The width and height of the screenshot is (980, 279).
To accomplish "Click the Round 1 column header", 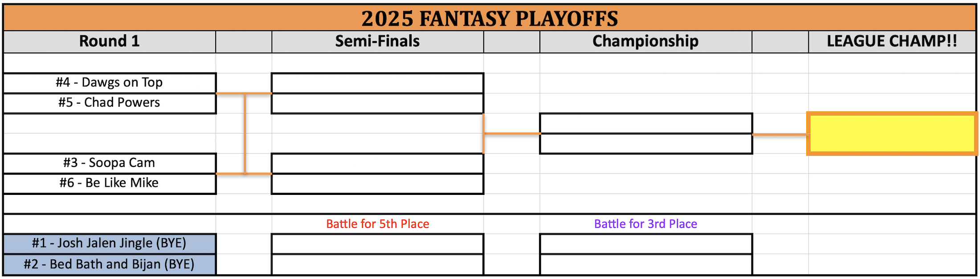I will coord(109,41).
